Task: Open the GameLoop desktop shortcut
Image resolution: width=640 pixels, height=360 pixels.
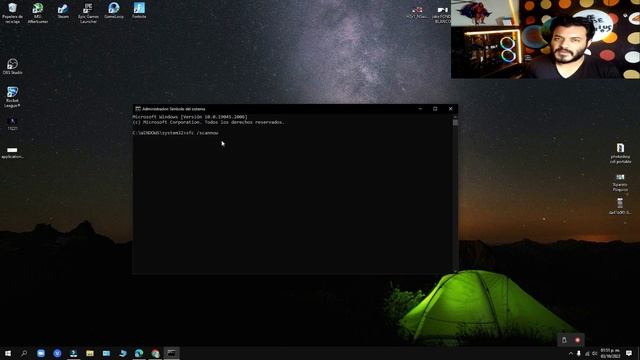Action: coord(113,11)
